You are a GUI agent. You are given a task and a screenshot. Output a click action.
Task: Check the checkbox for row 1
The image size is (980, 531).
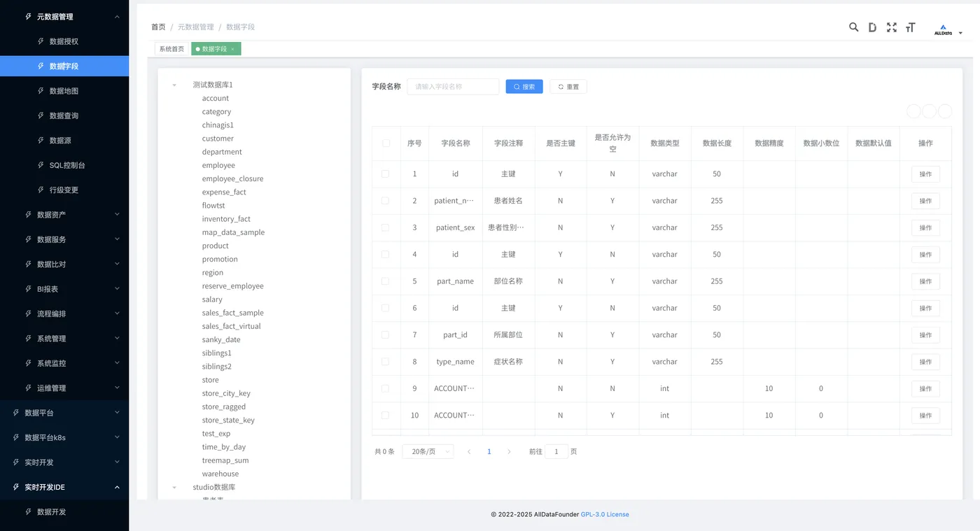click(x=385, y=174)
